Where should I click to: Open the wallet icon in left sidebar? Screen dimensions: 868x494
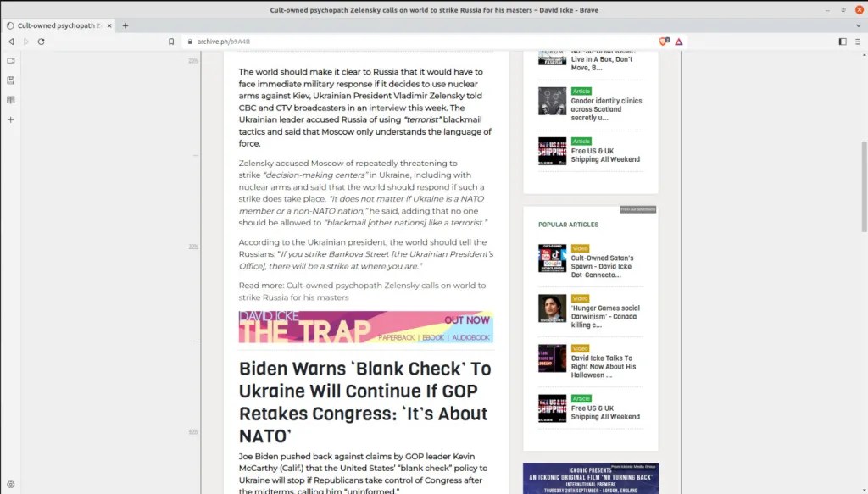point(10,80)
